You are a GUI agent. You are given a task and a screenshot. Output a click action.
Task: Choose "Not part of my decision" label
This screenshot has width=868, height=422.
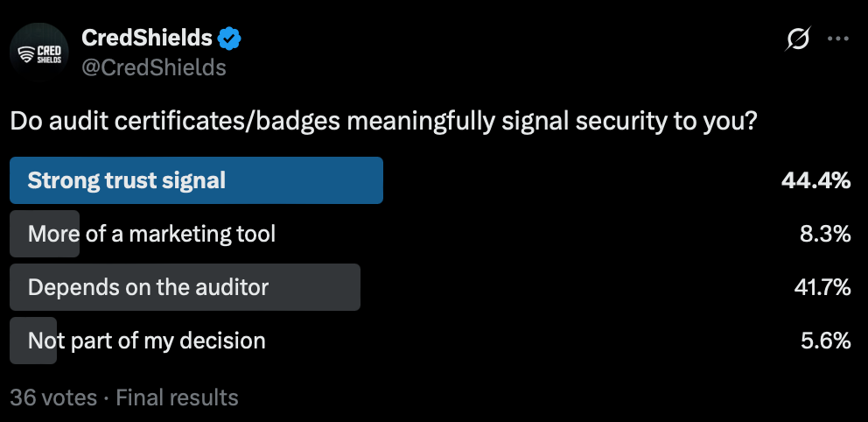pos(146,341)
